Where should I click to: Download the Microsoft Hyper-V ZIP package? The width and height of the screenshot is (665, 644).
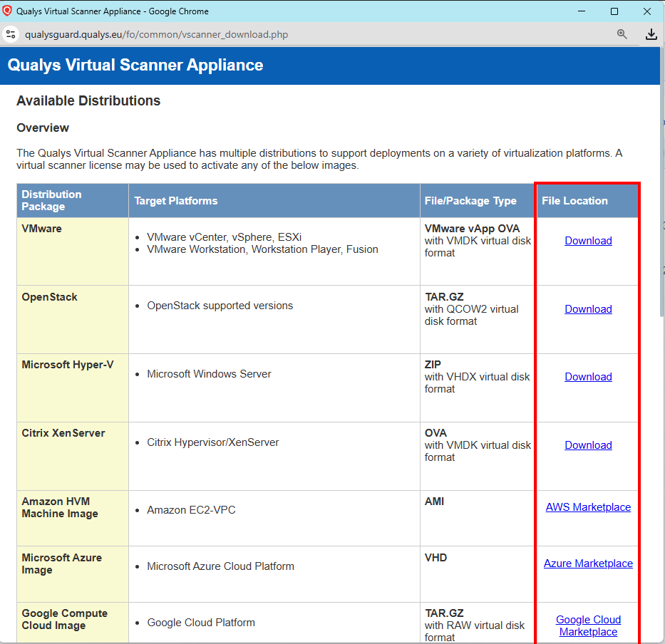588,376
